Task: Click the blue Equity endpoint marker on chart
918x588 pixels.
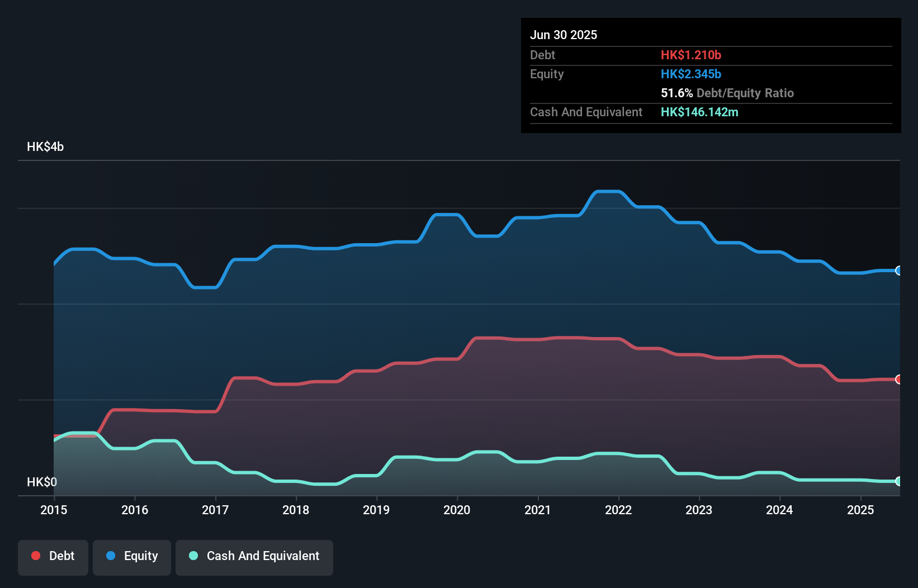Action: coord(899,271)
